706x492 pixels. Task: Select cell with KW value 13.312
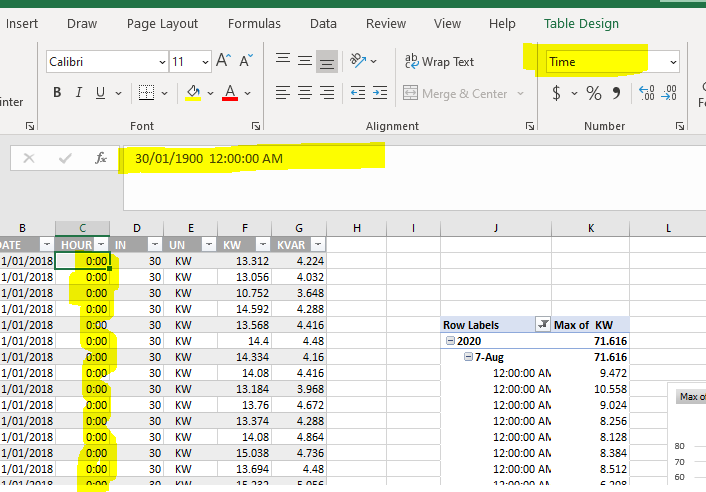244,261
